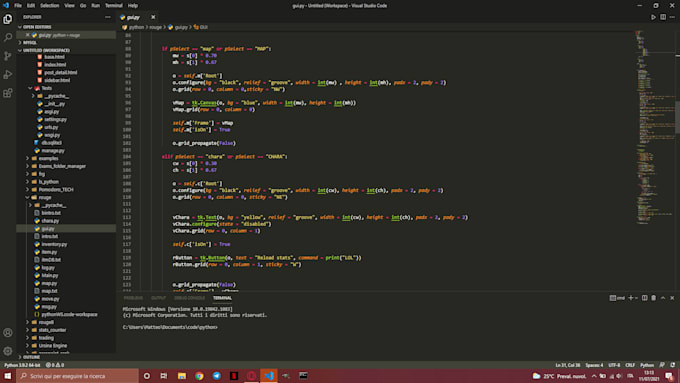
Task: Open the File menu
Action: coord(18,6)
